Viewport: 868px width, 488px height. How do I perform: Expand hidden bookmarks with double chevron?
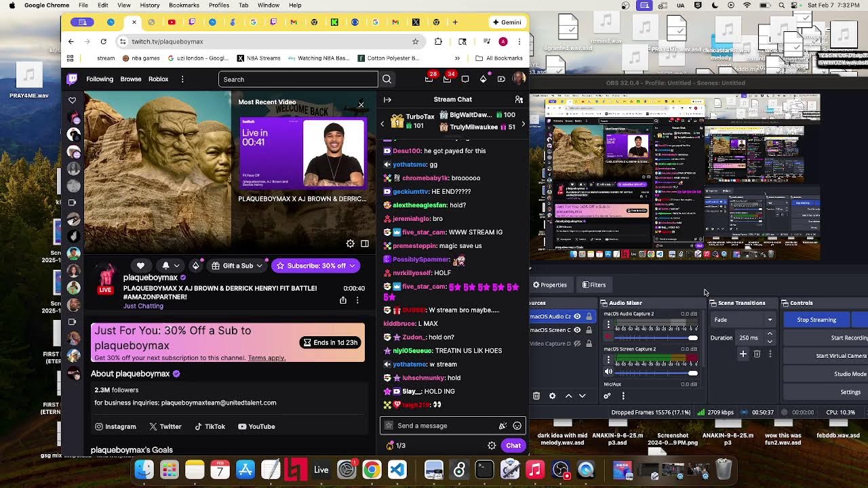click(x=457, y=58)
